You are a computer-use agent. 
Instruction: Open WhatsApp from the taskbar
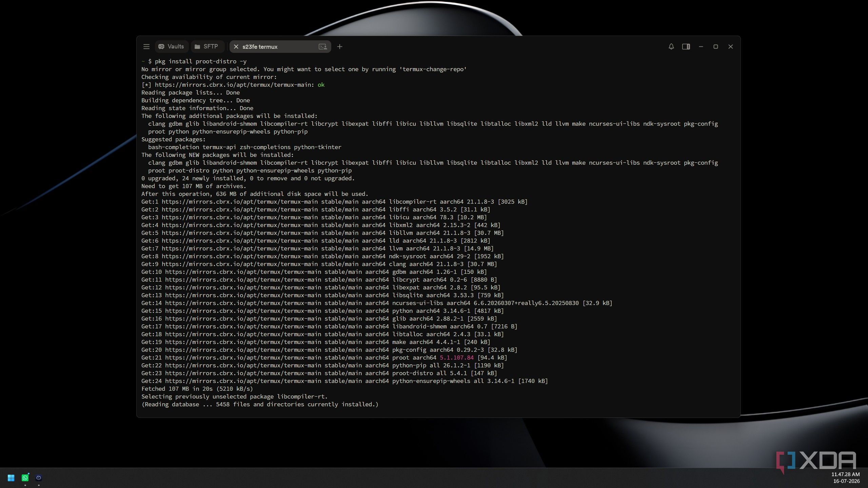25,478
